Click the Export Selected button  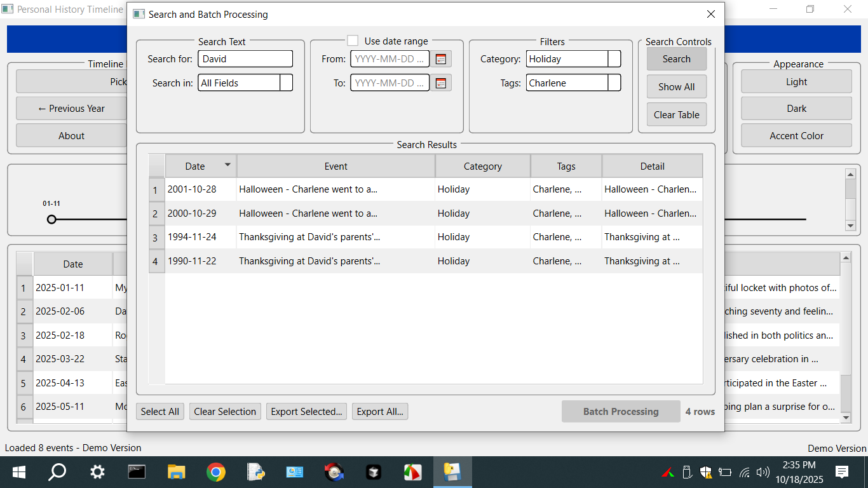[x=306, y=412]
